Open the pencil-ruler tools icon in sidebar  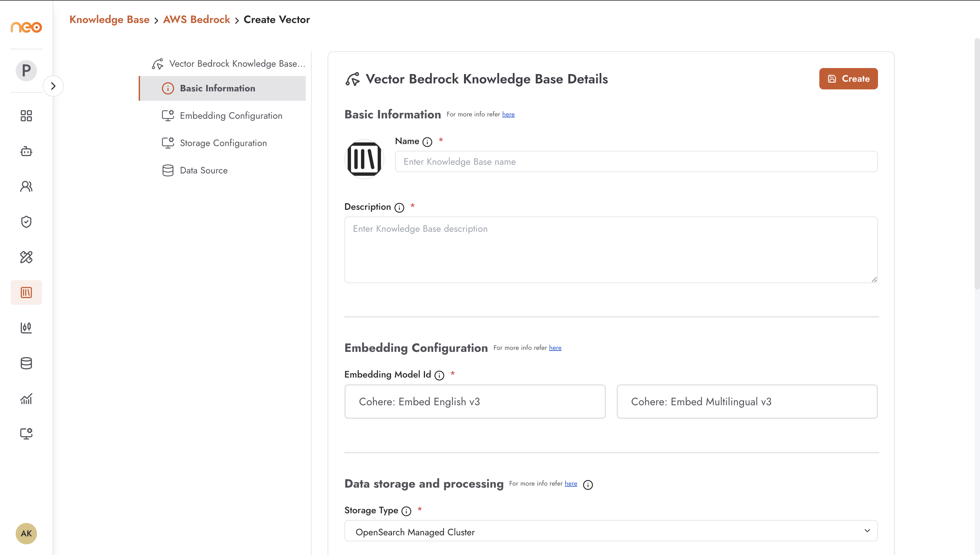(x=26, y=257)
